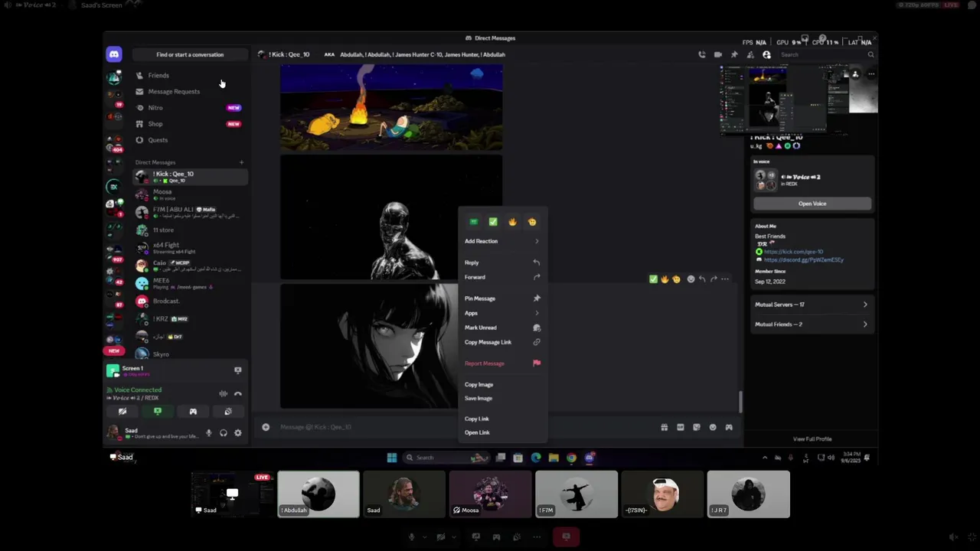Image resolution: width=980 pixels, height=551 pixels.
Task: Open the Skyro direct message
Action: tap(190, 354)
